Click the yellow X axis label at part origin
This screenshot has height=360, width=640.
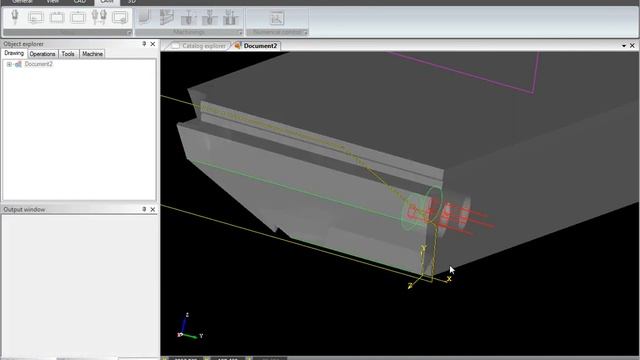click(x=449, y=279)
